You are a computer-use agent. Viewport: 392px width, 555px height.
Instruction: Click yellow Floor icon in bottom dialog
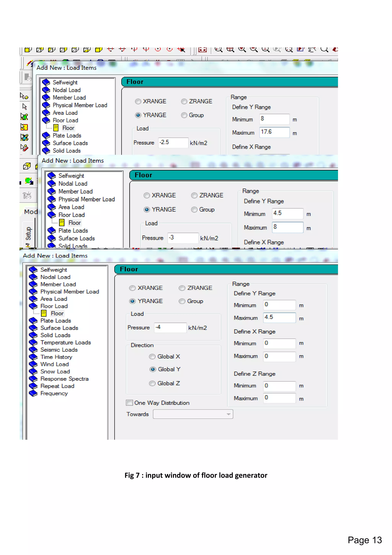(x=44, y=313)
